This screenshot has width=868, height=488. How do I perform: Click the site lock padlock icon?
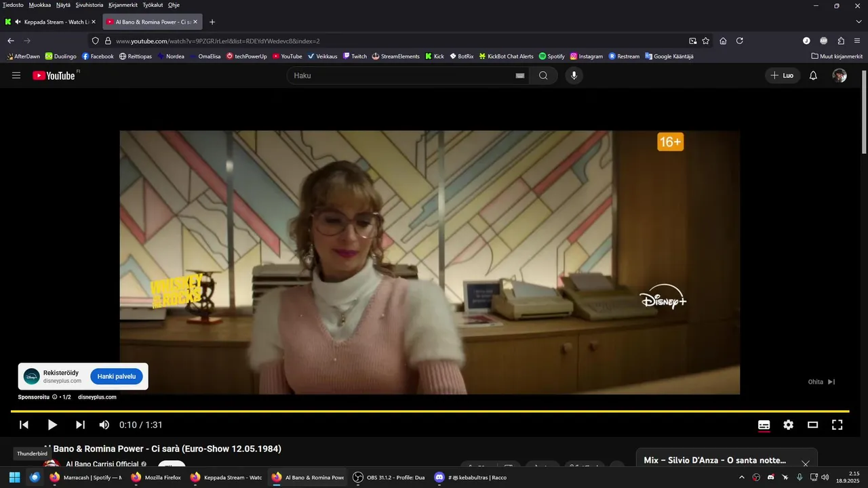coord(108,41)
